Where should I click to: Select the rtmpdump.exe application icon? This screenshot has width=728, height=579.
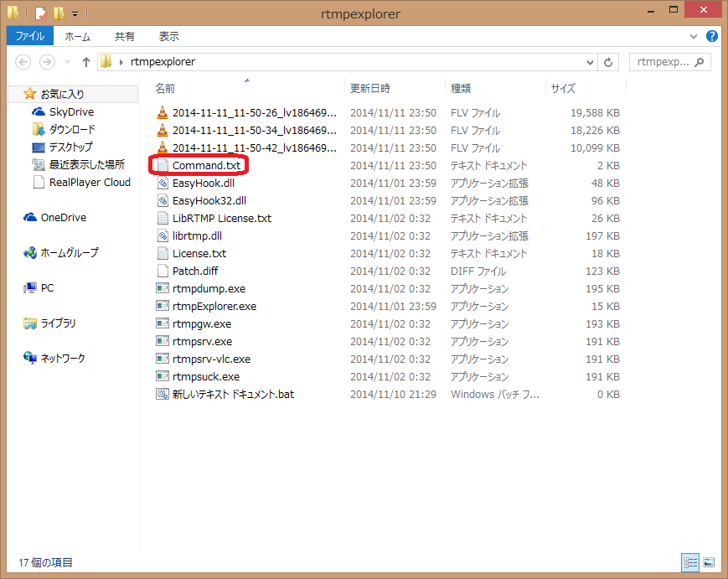coord(163,289)
